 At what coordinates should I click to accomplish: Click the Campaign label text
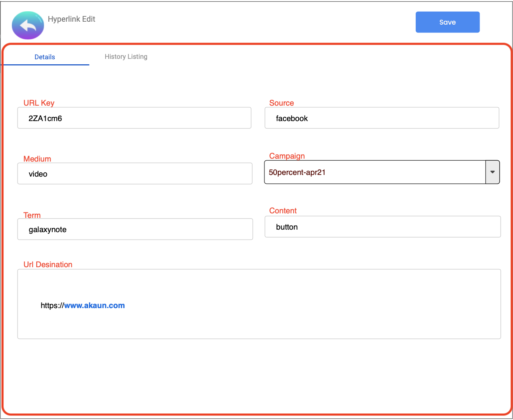click(287, 156)
